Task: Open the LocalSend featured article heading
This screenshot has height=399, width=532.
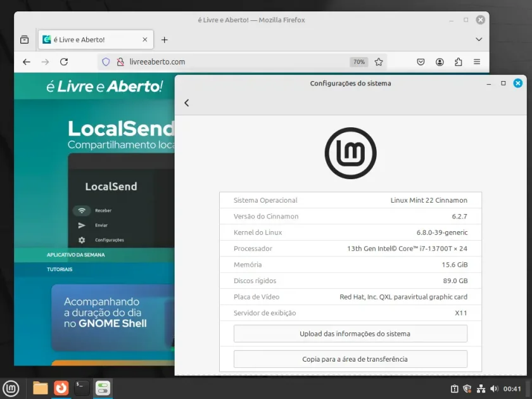Action: [121, 129]
